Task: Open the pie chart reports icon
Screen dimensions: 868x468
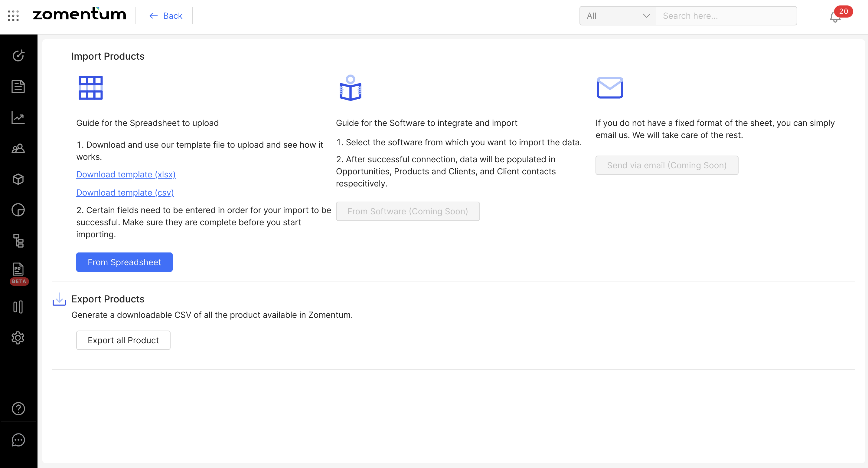Action: [18, 210]
